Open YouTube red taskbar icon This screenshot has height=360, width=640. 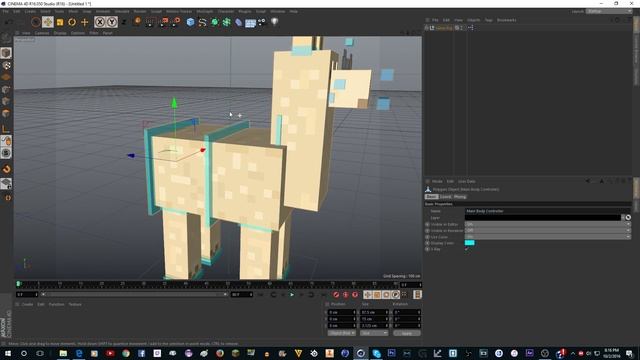tap(110, 353)
